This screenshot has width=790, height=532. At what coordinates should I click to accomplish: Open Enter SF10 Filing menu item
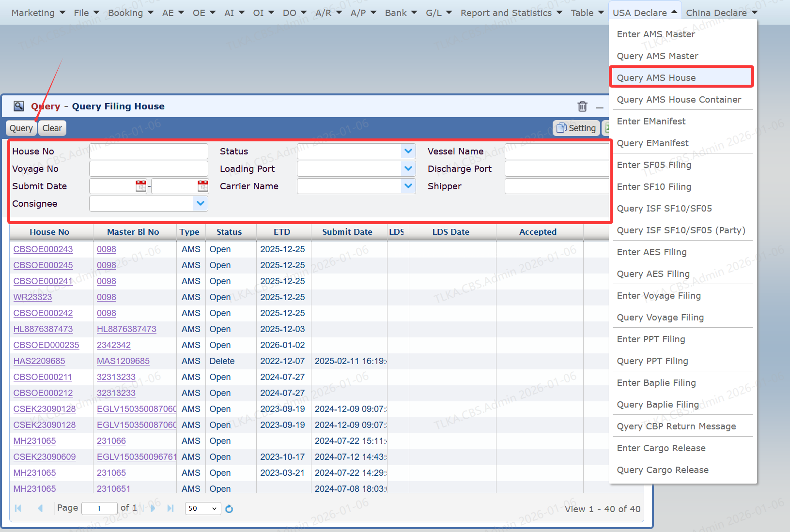(x=654, y=186)
